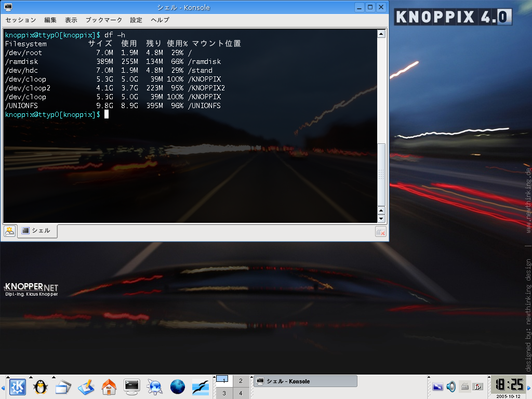
Task: Click the '/KNOPPIX2' mount point text
Action: 206,88
